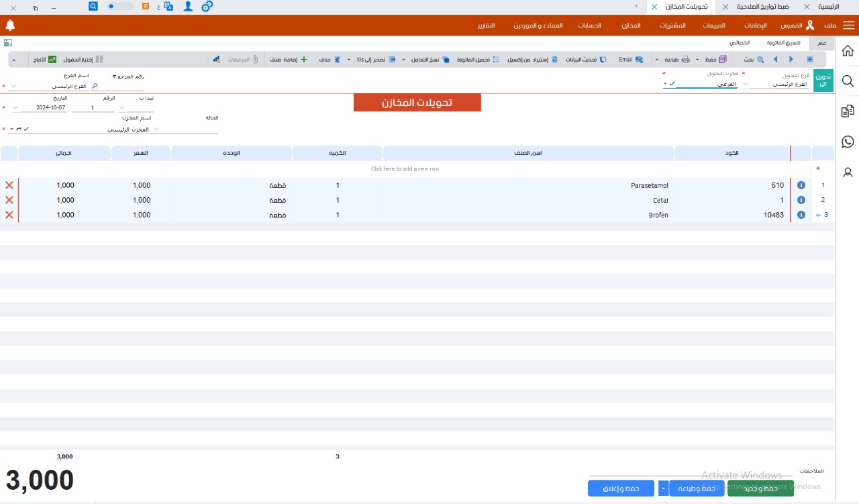Click the Email toolbar button
Screen dimensions: 859x504
(630, 59)
